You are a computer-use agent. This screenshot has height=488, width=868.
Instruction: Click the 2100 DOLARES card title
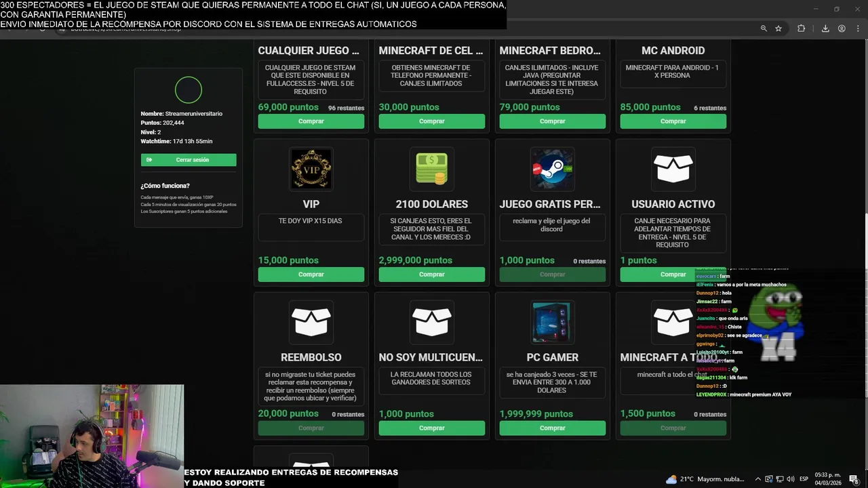(x=432, y=204)
